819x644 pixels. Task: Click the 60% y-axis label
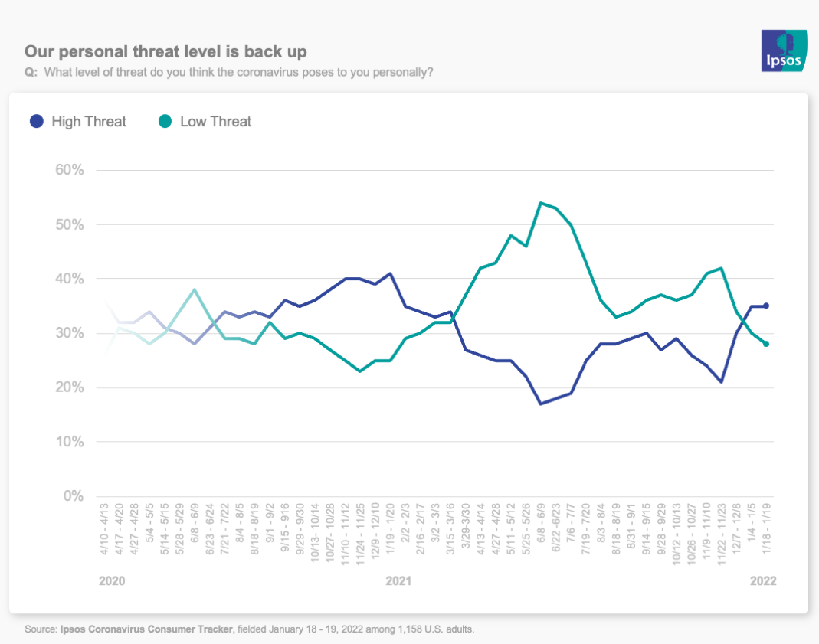[68, 170]
